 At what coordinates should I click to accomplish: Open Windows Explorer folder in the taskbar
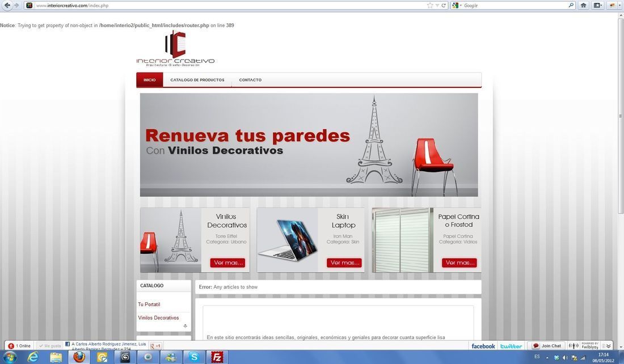pos(56,357)
